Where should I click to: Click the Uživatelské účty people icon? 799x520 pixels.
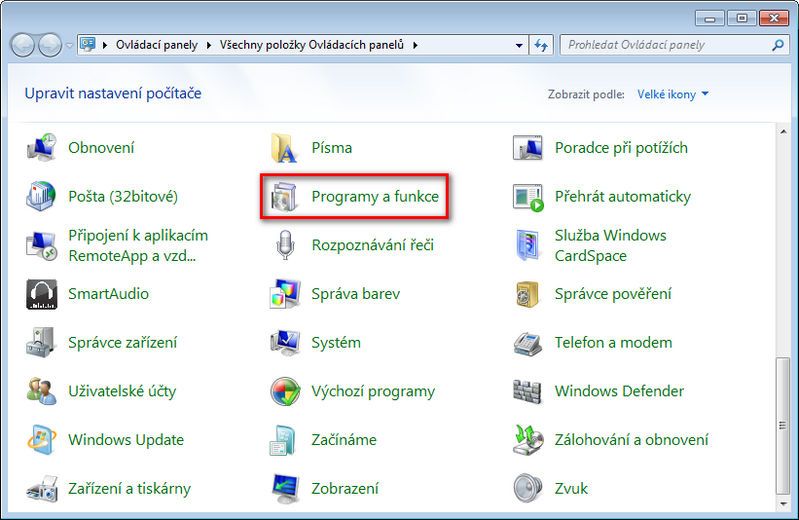(41, 391)
